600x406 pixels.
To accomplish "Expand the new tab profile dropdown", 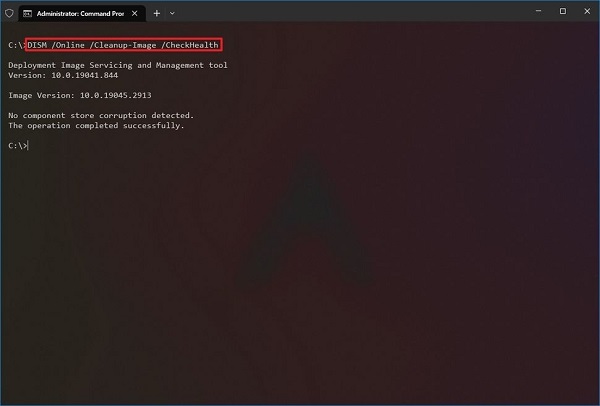I will click(172, 13).
